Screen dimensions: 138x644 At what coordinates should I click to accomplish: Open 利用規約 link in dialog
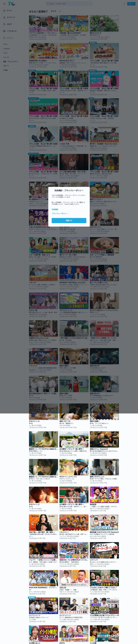pyautogui.click(x=55, y=210)
